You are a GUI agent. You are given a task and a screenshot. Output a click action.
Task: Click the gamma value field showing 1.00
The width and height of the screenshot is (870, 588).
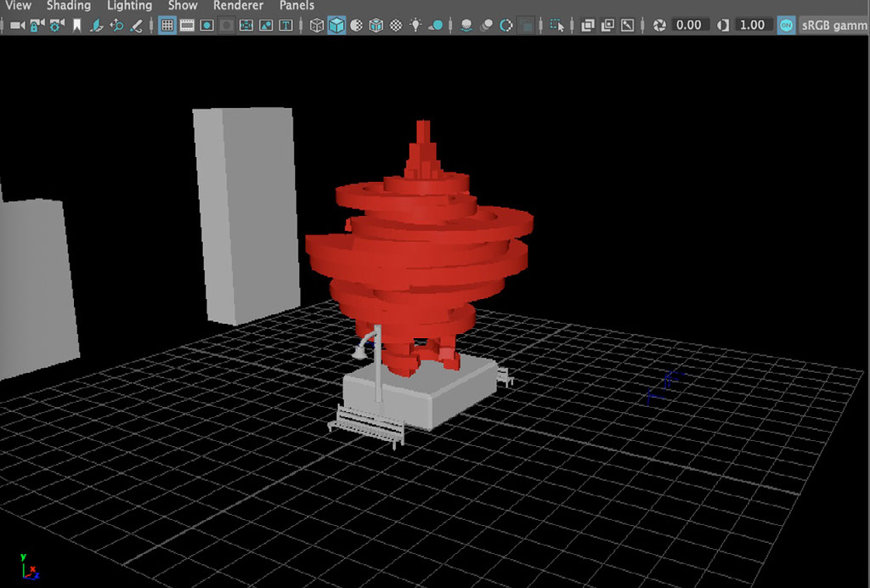click(x=751, y=25)
